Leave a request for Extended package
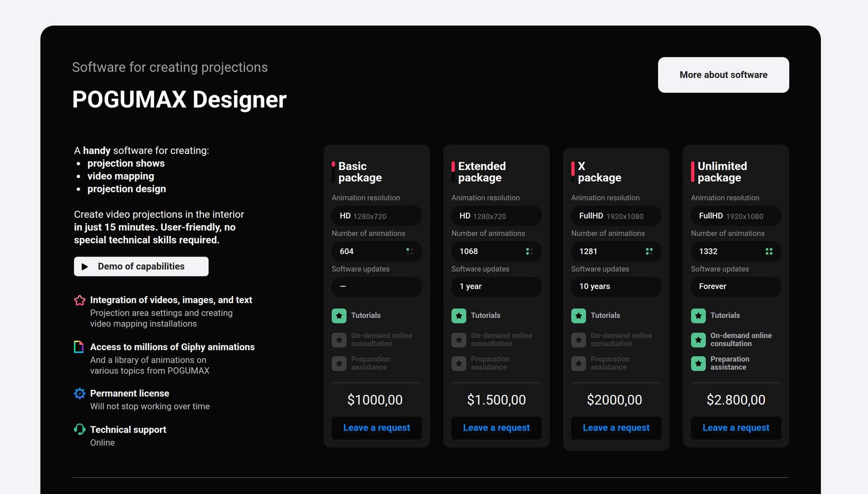 point(496,428)
